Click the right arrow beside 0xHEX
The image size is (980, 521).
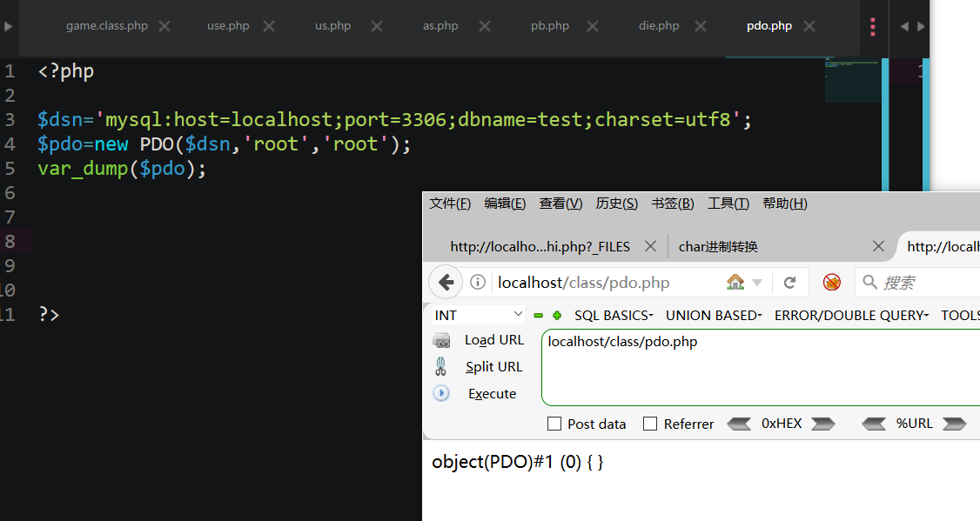[x=823, y=424]
